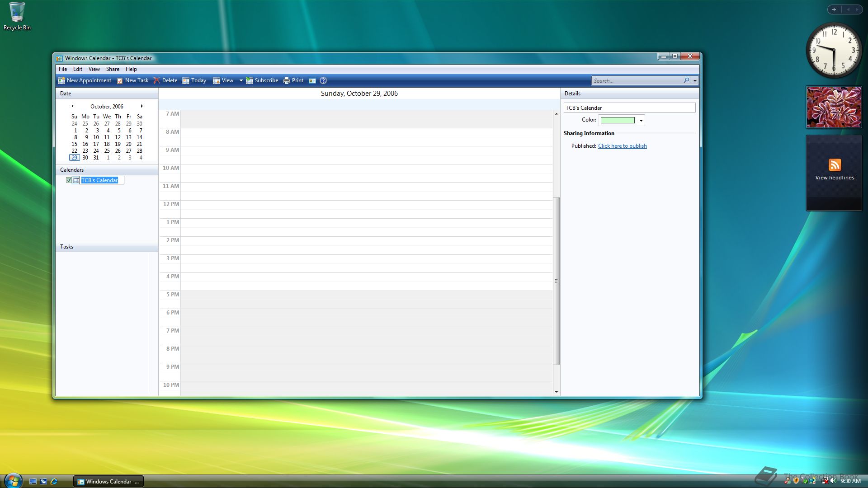
Task: Select October 29 in mini calendar
Action: pyautogui.click(x=74, y=158)
